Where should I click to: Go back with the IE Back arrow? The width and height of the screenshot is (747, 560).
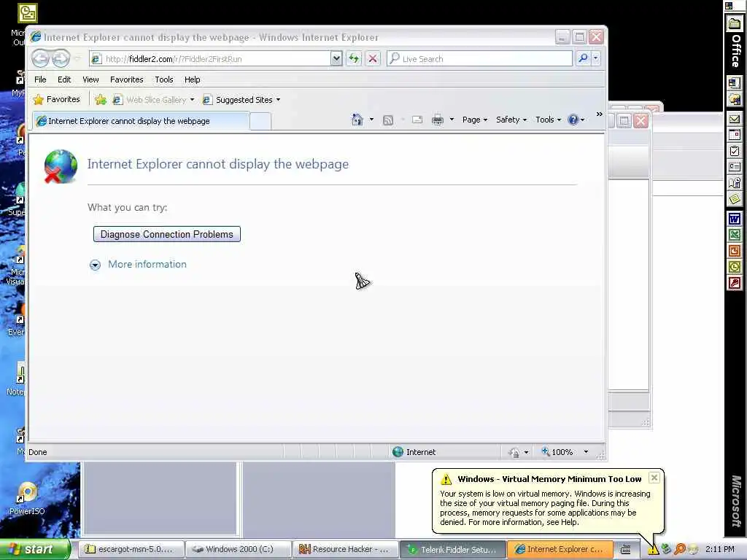(41, 58)
